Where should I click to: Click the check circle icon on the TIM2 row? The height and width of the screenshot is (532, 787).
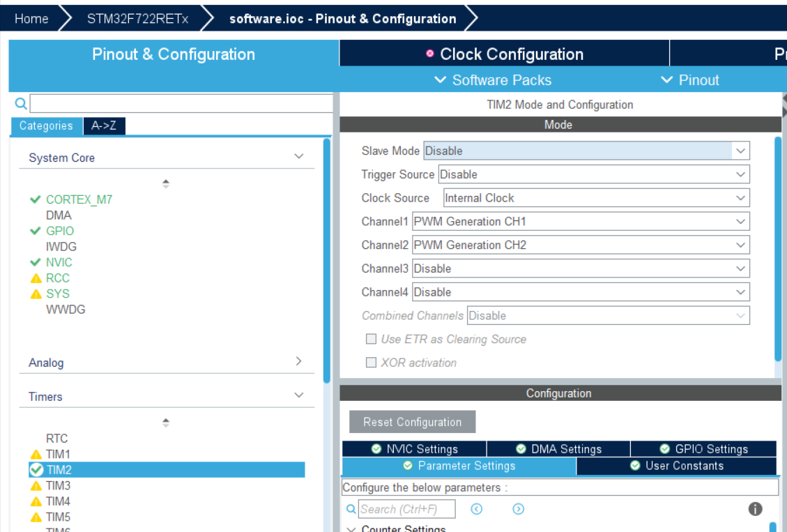coord(36,470)
